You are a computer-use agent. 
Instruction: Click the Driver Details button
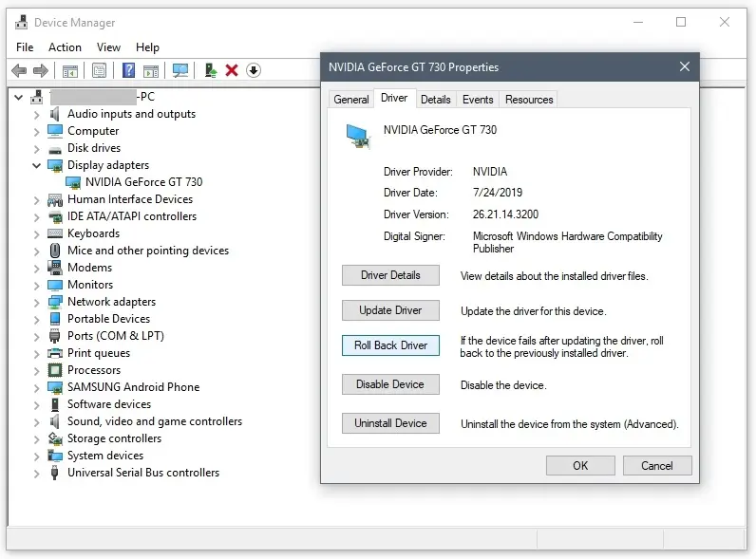(390, 275)
